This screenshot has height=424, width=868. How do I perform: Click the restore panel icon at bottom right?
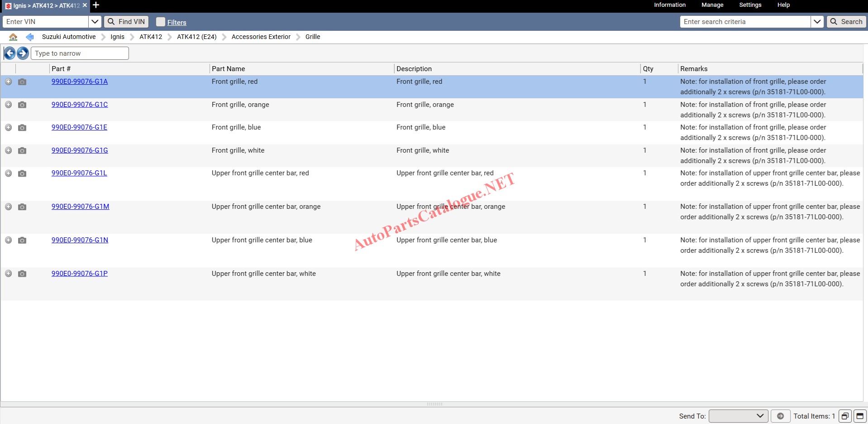point(844,416)
